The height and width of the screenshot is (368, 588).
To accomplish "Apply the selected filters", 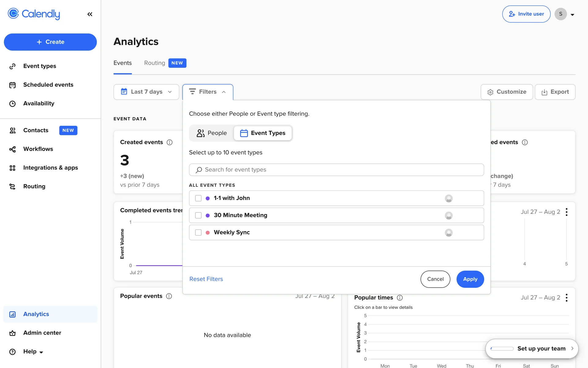I will (470, 279).
